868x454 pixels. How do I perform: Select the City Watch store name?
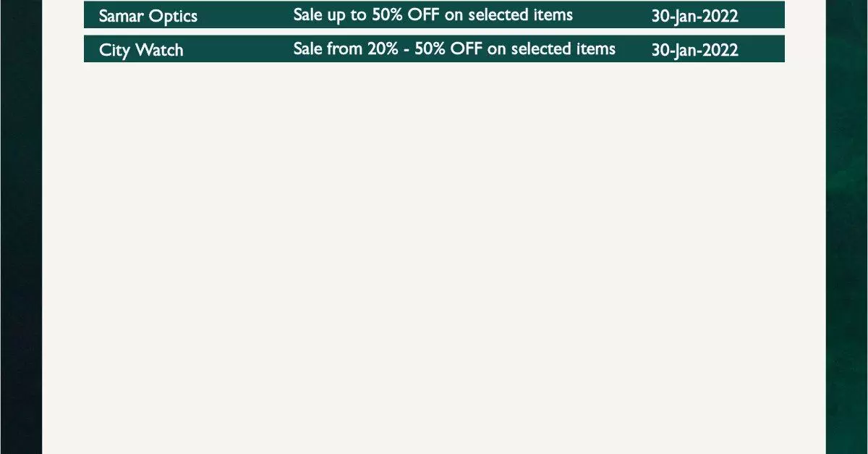click(141, 50)
